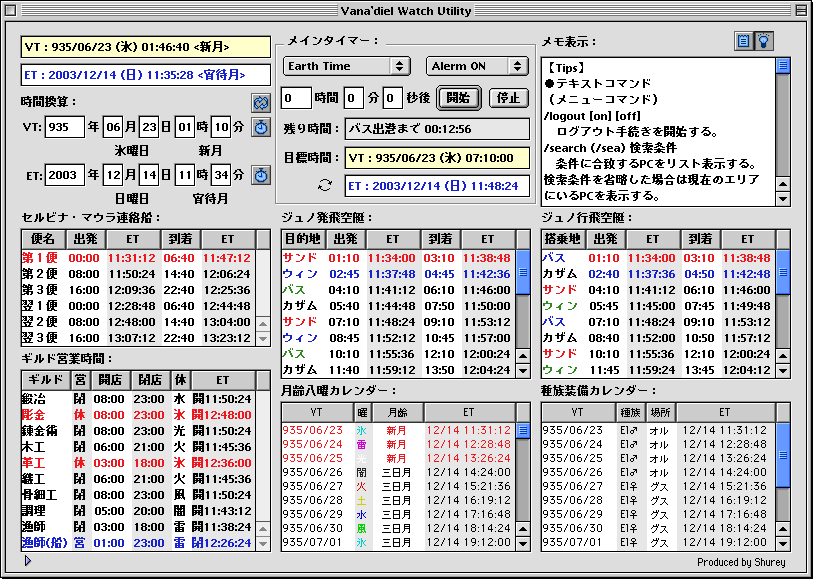Image resolution: width=813 pixels, height=579 pixels.
Task: Focus the timer 秒後 seconds field
Action: pyautogui.click(x=393, y=98)
